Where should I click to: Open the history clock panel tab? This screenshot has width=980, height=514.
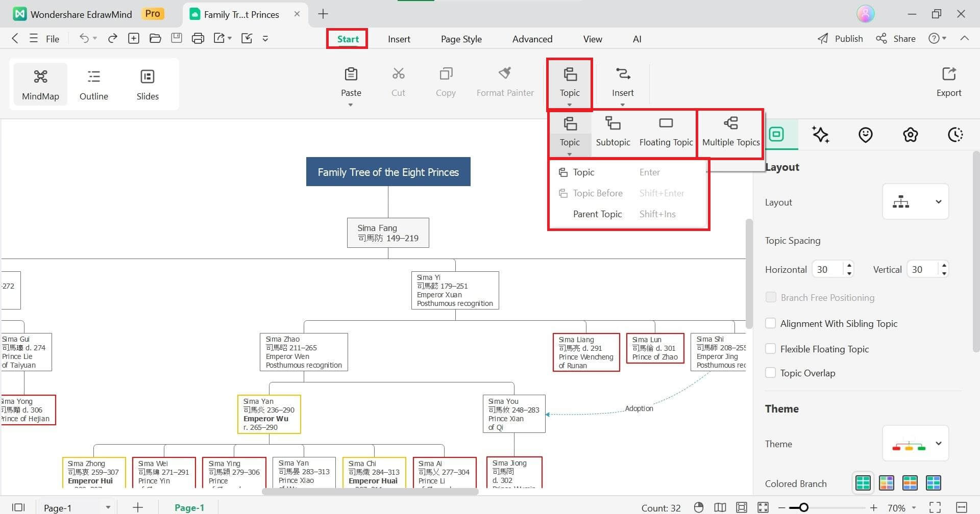pos(955,135)
